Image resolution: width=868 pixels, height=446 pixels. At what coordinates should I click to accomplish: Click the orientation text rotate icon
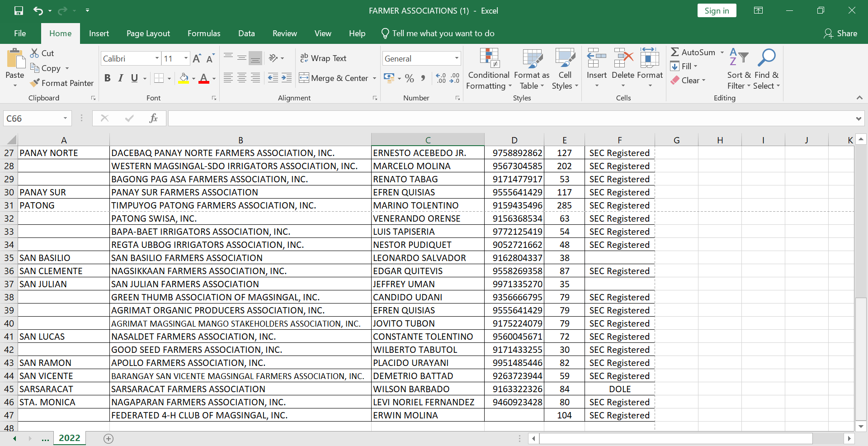pos(273,58)
